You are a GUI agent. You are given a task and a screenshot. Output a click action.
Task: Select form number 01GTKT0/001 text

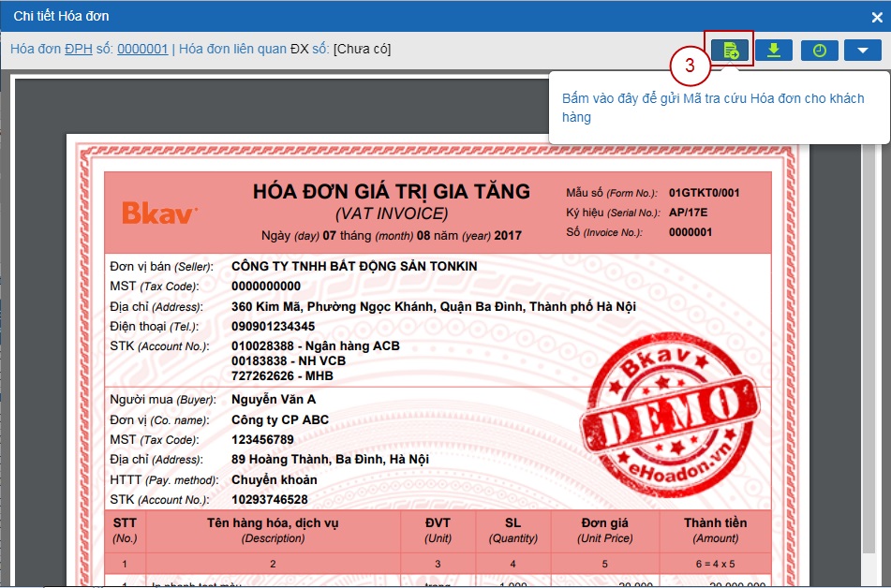click(x=704, y=193)
